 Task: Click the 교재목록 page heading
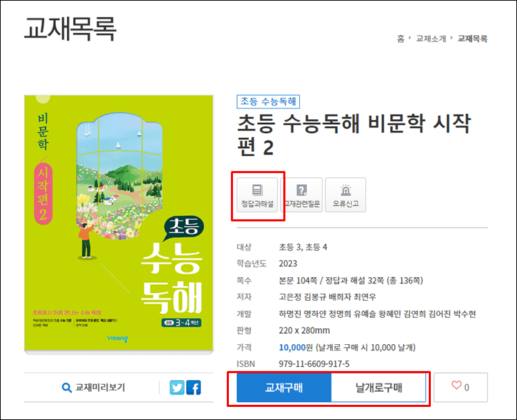coord(70,29)
